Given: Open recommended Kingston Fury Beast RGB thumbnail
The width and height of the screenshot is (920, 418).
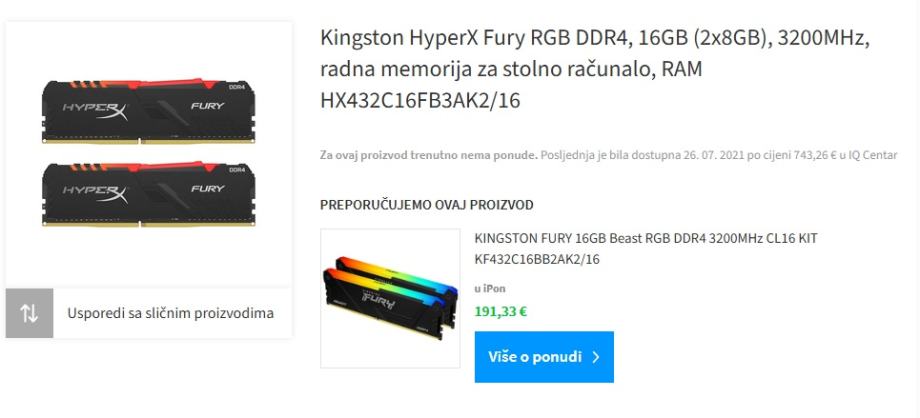Looking at the screenshot, I should tap(390, 298).
